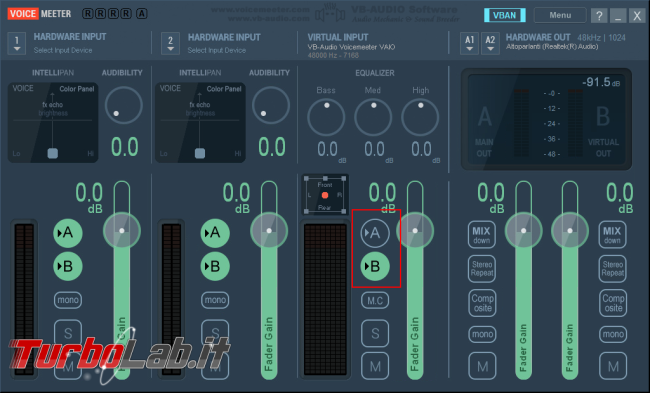This screenshot has width=650, height=393.
Task: Toggle B bus on Hardware Input 1
Action: click(x=68, y=266)
